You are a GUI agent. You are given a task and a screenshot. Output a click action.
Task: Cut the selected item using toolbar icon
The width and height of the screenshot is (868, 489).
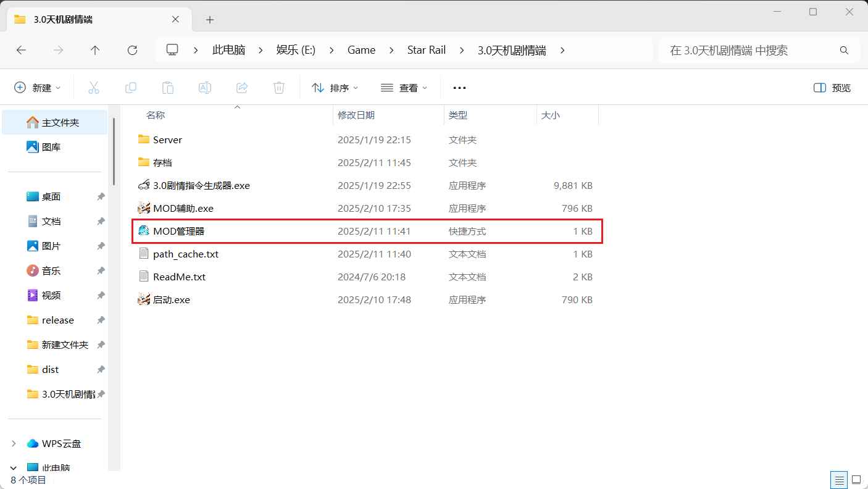pos(94,87)
